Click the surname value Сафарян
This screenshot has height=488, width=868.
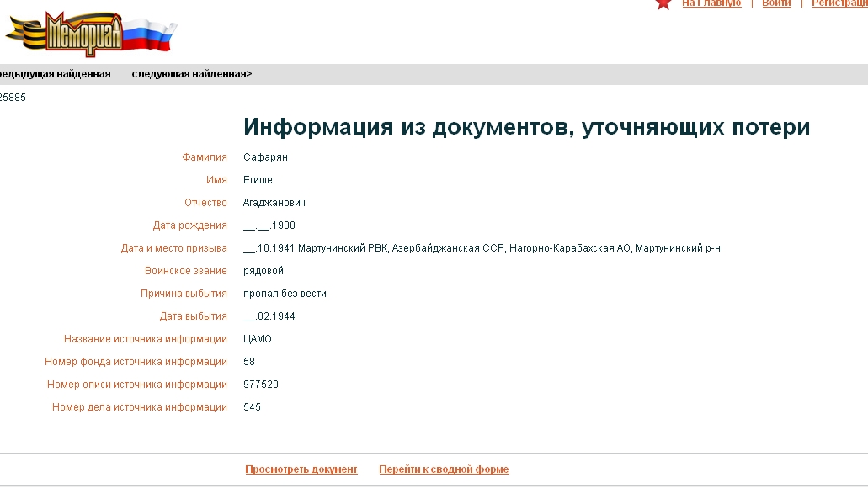[x=265, y=157]
